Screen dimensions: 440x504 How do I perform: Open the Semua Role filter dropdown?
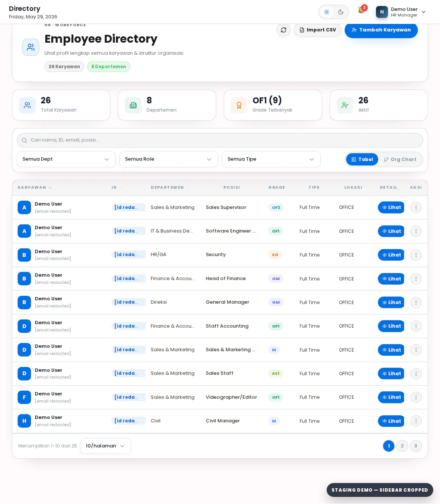click(169, 159)
